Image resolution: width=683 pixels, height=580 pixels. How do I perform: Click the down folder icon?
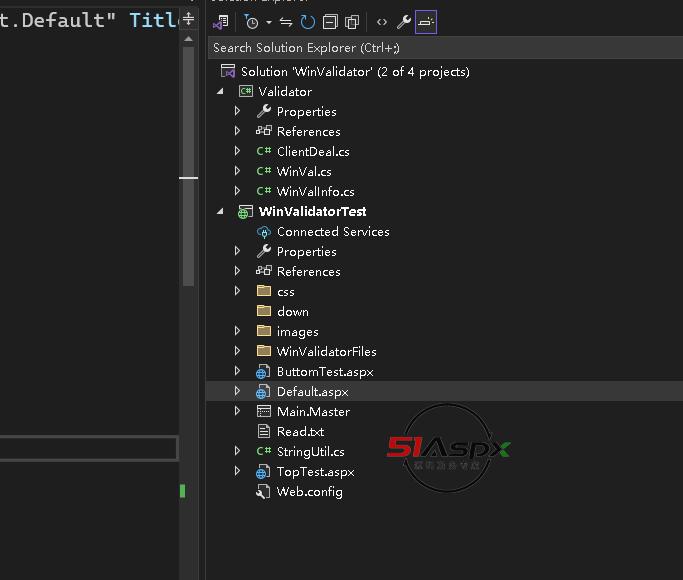coord(264,311)
